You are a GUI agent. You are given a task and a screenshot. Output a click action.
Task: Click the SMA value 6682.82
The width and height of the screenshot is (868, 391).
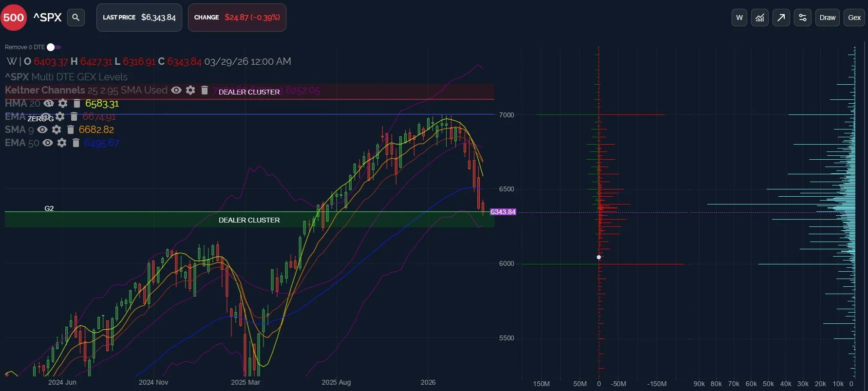[96, 130]
